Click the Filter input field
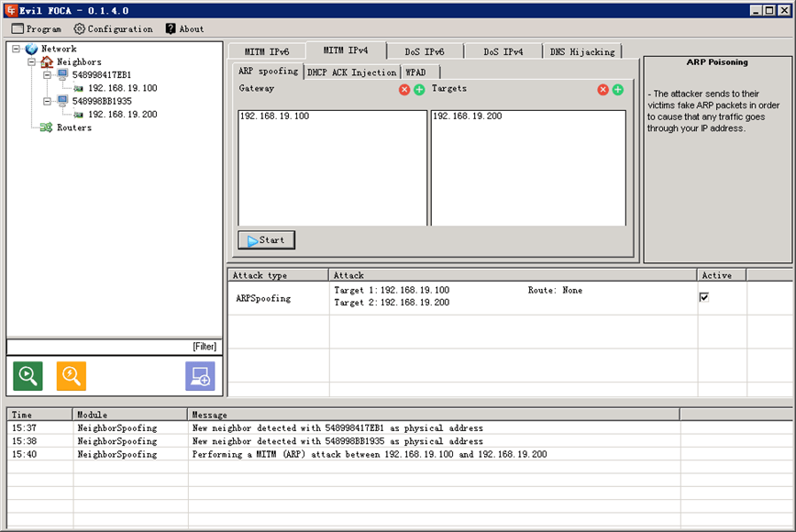The width and height of the screenshot is (796, 532). pos(115,347)
